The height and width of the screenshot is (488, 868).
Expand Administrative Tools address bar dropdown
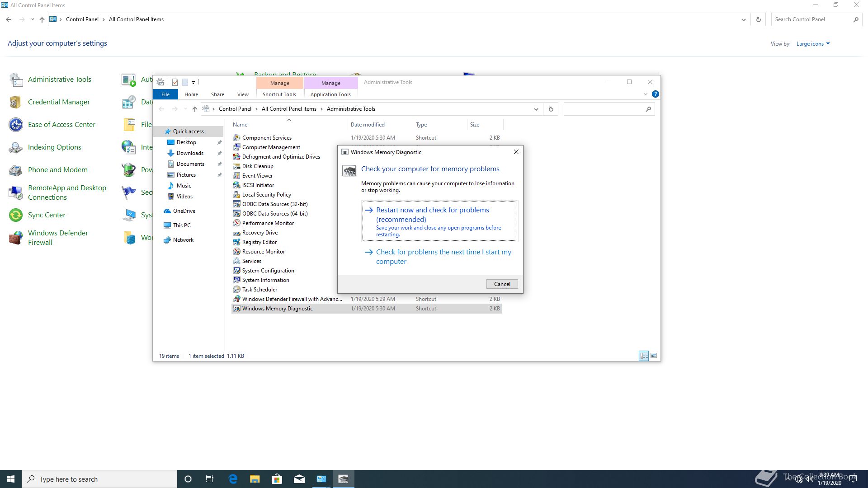coord(536,109)
